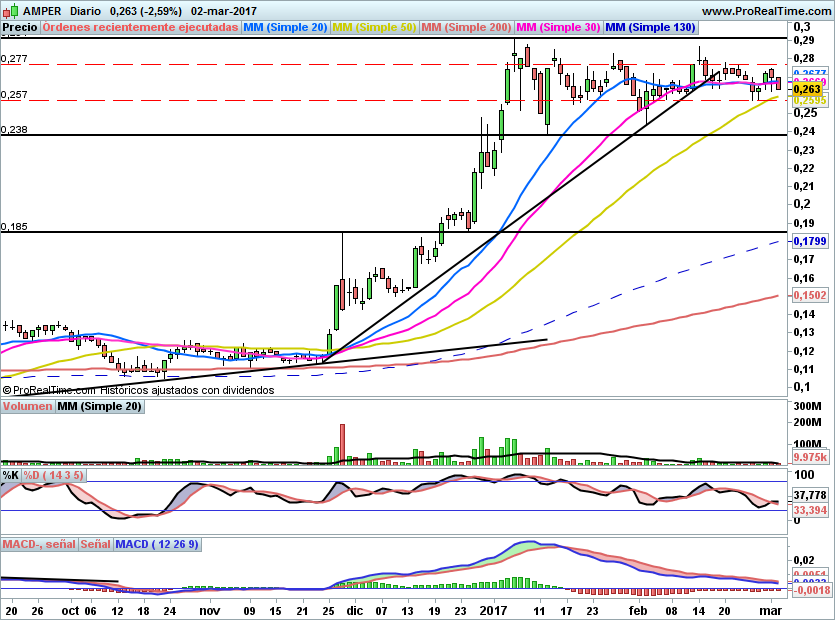Select the MM (Simple 30) magenta label
The width and height of the screenshot is (835, 620).
point(558,27)
